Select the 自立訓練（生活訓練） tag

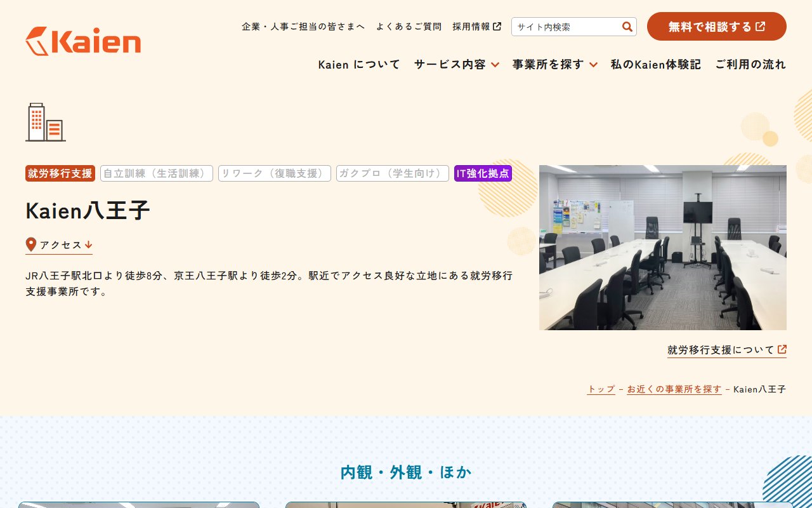(x=157, y=173)
